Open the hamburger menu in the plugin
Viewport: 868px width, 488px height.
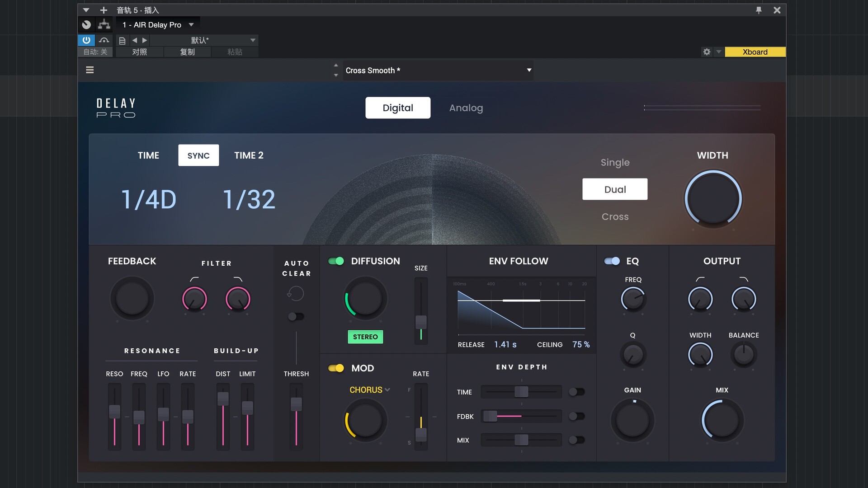click(90, 70)
